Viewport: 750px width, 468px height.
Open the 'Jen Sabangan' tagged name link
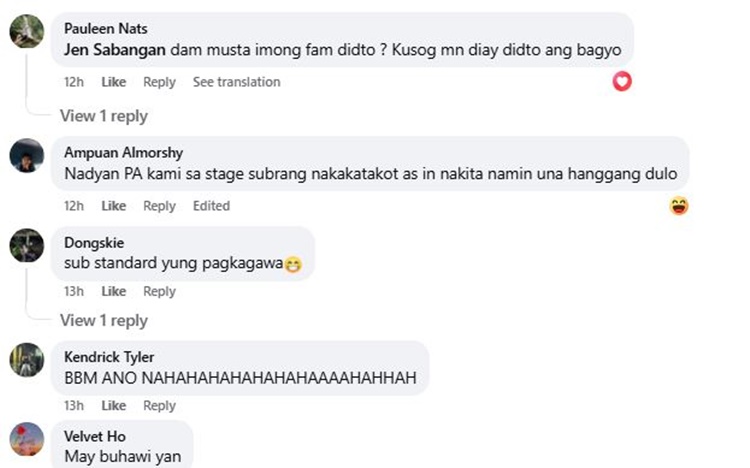pyautogui.click(x=114, y=50)
